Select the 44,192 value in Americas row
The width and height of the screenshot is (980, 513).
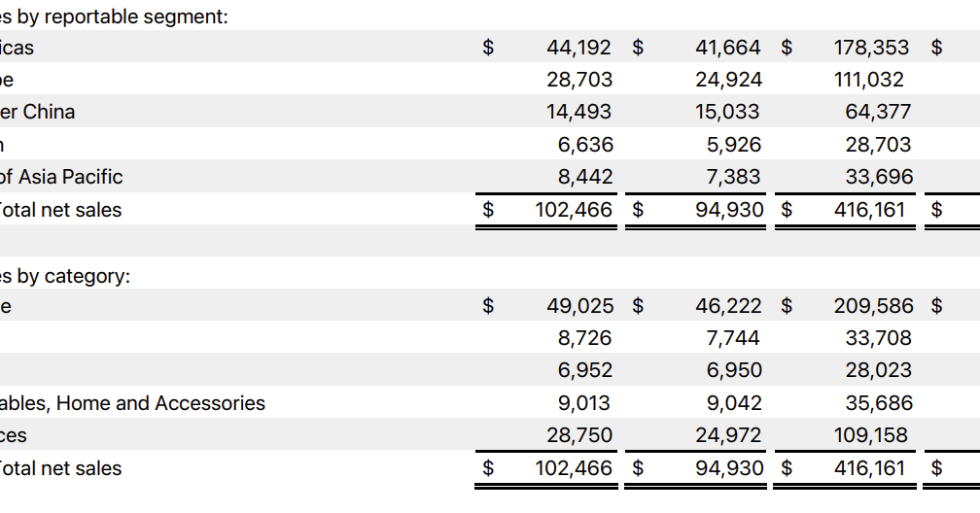pos(579,47)
